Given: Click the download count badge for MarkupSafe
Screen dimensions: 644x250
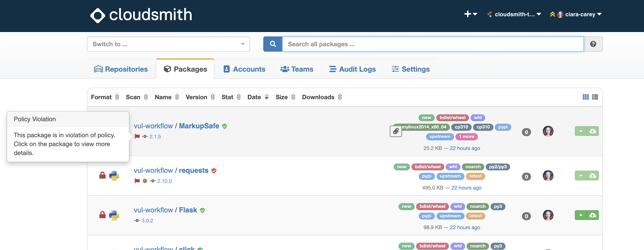Looking at the screenshot, I should tap(526, 132).
